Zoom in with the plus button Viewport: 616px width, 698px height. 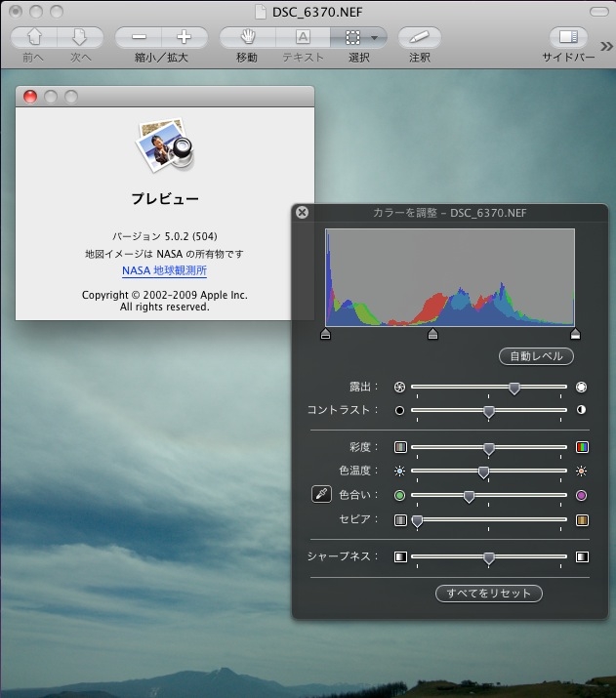pos(185,37)
